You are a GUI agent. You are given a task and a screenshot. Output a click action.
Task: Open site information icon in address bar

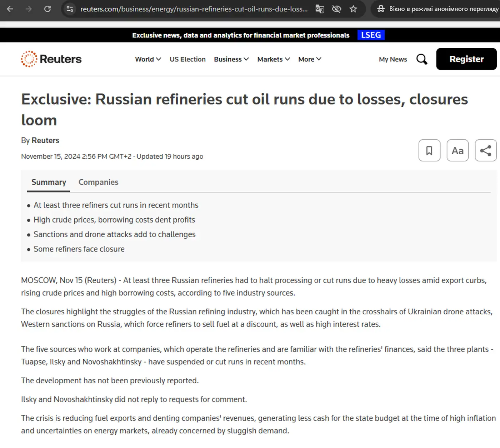click(x=70, y=9)
